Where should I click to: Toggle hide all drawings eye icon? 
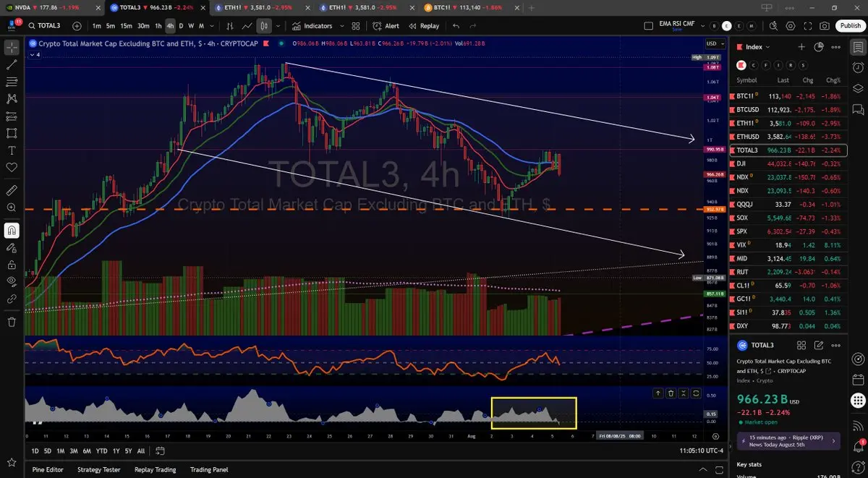tap(12, 282)
